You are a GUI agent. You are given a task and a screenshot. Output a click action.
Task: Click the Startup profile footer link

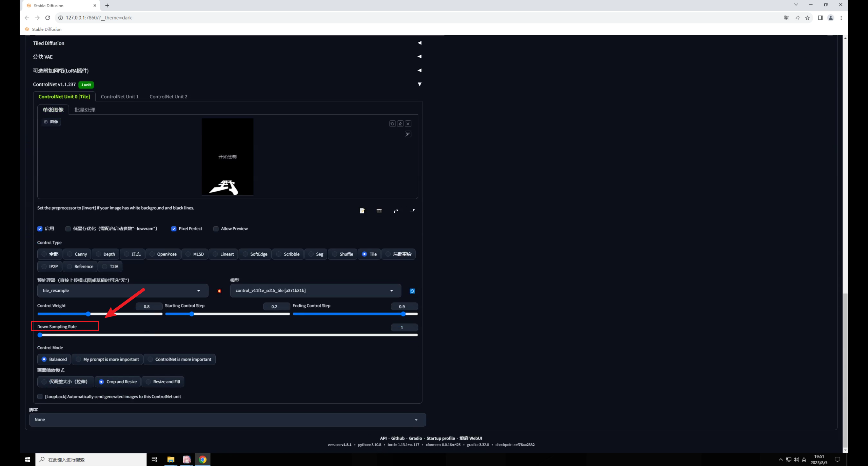pyautogui.click(x=440, y=438)
